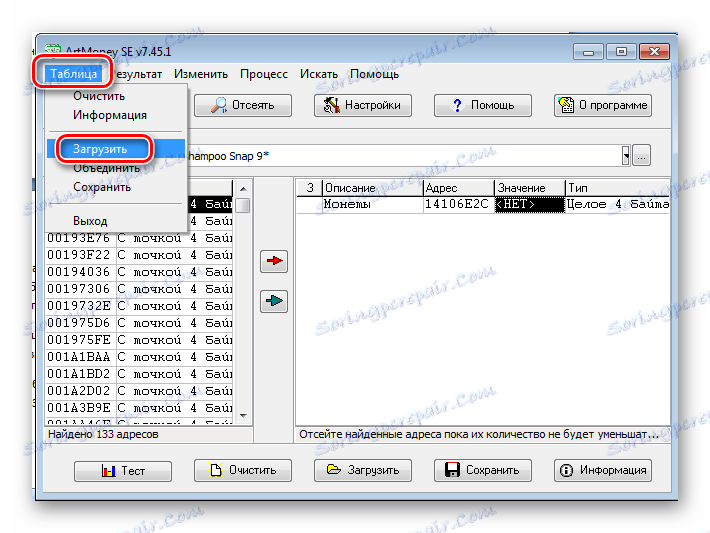
Task: Click the bottom Очистить button
Action: pos(243,471)
